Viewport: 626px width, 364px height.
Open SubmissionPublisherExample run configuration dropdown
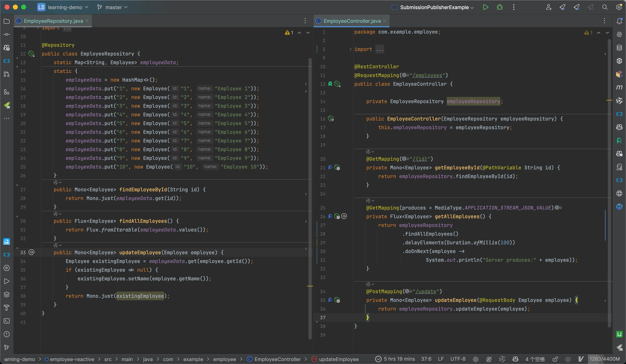point(432,7)
